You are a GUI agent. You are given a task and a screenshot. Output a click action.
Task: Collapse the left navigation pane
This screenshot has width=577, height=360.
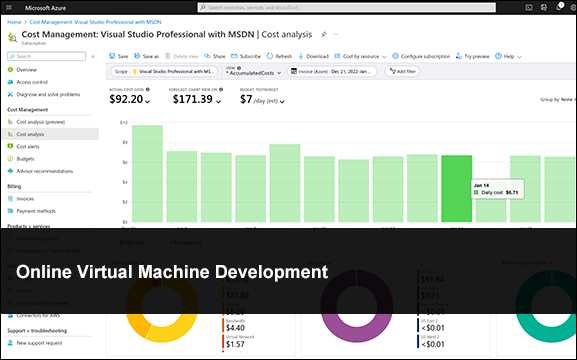click(93, 56)
